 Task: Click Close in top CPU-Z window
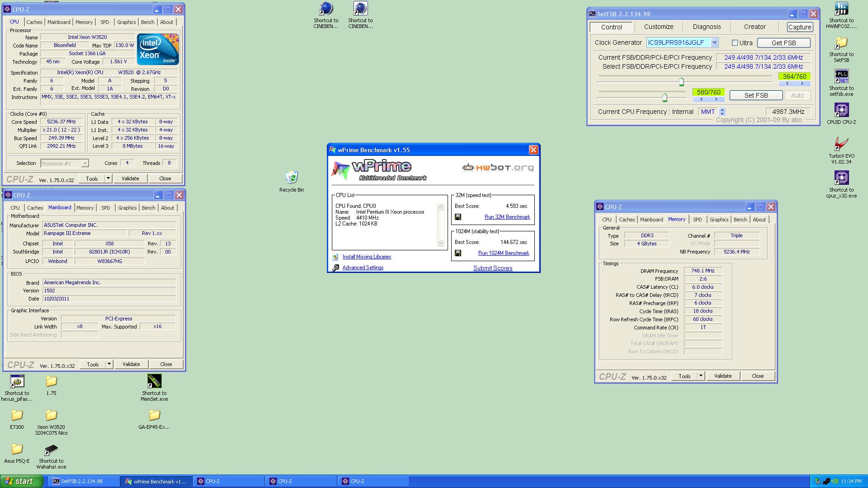click(165, 178)
